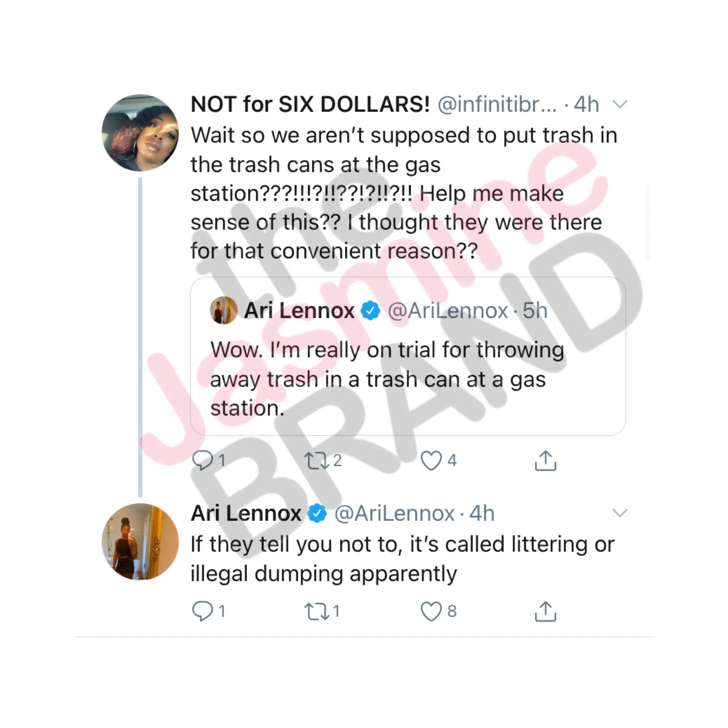728x728 pixels.
Task: Open dropdown chevron on the top tweet
Action: coord(620,104)
